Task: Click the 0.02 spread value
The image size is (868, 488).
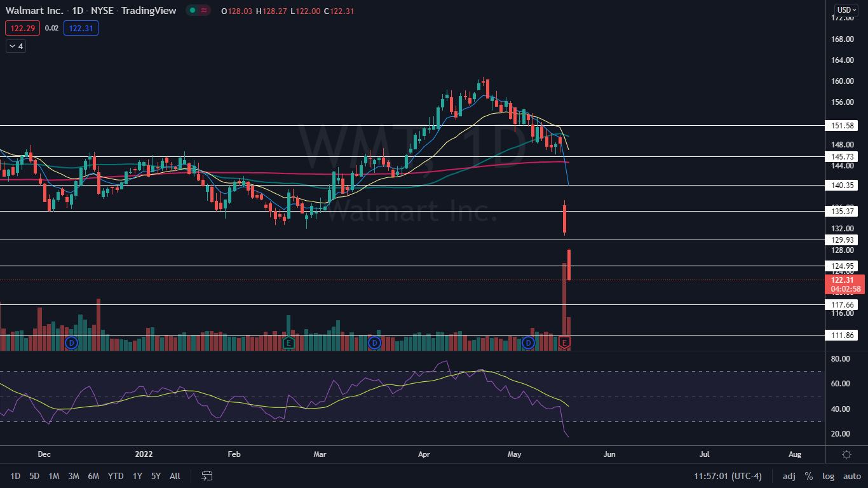Action: click(x=52, y=28)
